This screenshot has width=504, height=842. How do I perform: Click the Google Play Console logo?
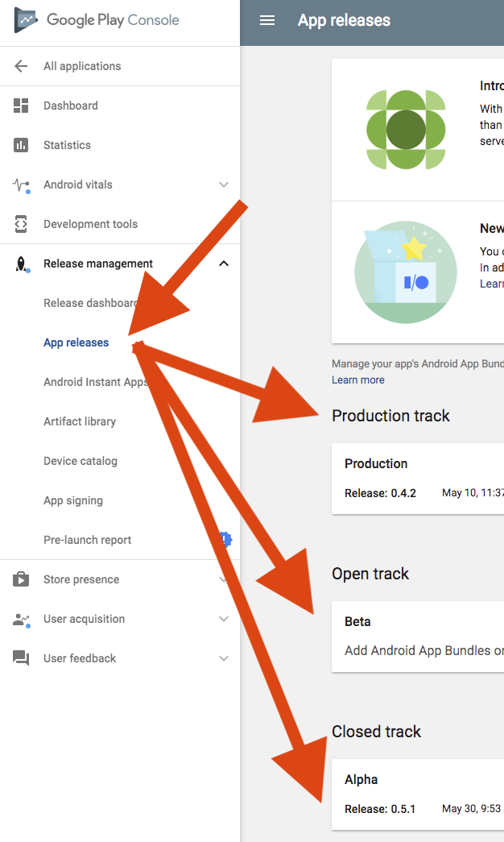[97, 20]
